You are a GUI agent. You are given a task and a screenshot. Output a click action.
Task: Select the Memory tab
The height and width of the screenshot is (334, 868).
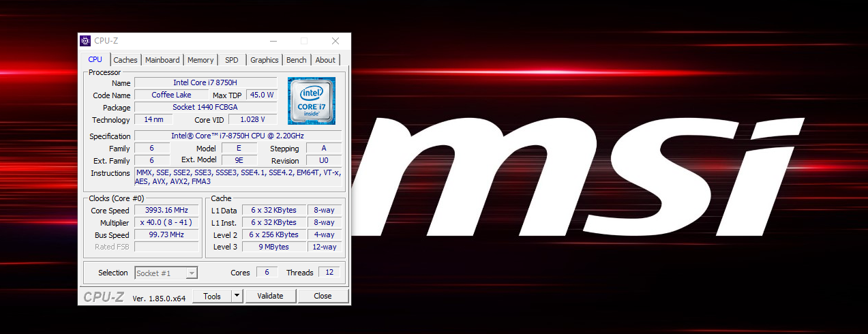pos(200,60)
